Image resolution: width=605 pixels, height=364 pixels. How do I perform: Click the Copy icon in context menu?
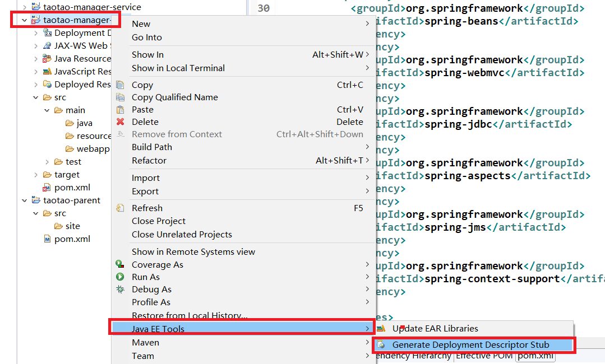click(121, 85)
